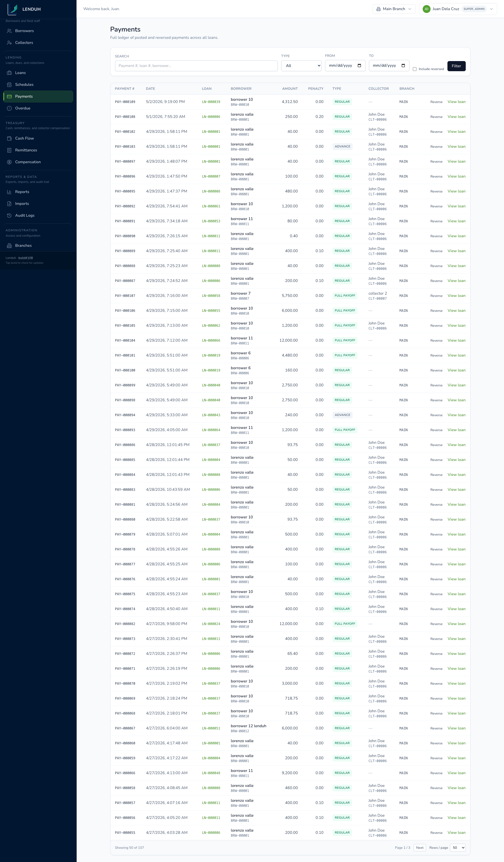This screenshot has width=504, height=862.
Task: Click the Payment # column header
Action: click(x=125, y=89)
